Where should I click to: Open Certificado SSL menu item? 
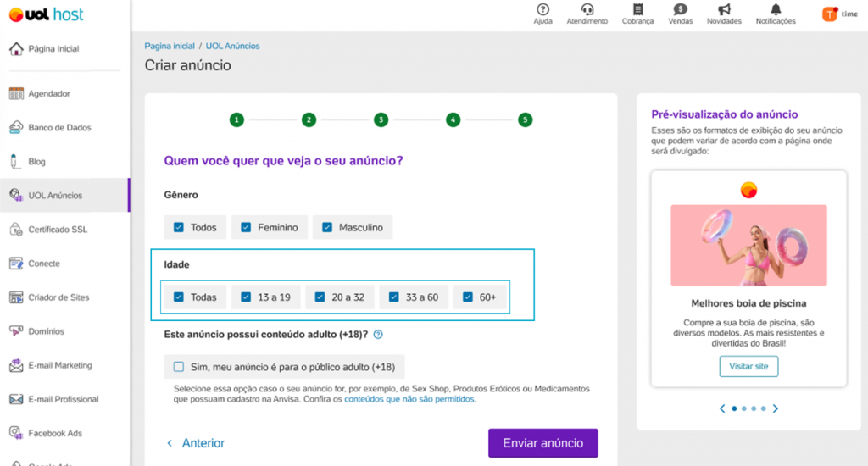tap(58, 229)
